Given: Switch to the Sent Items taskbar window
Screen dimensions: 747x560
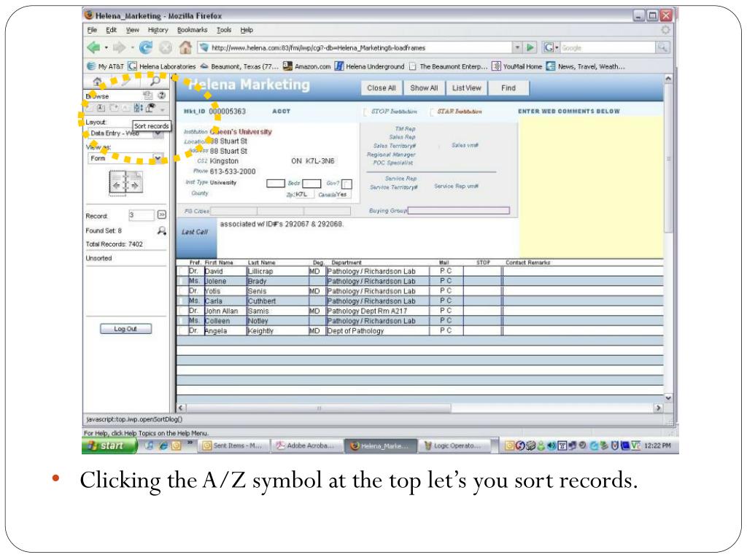Looking at the screenshot, I should pyautogui.click(x=233, y=446).
